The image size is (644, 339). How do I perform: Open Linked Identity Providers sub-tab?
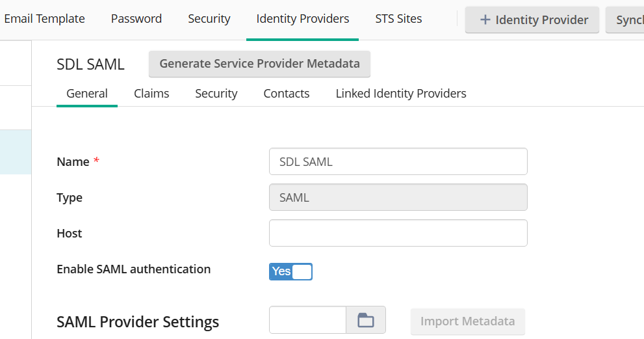pyautogui.click(x=401, y=94)
